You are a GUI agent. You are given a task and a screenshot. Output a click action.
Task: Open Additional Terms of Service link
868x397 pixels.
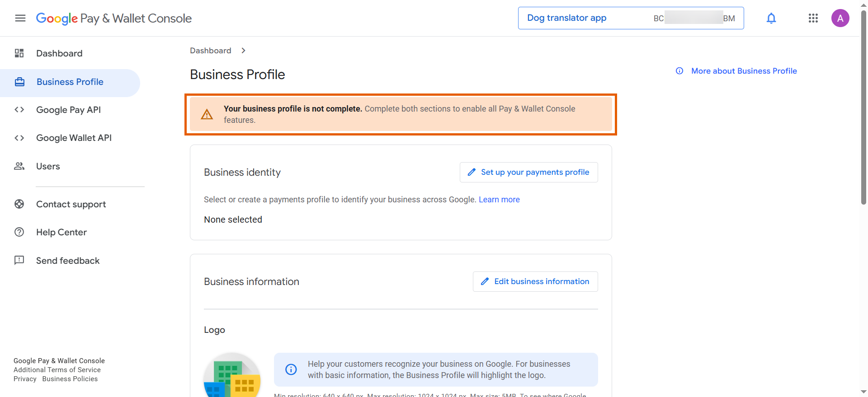pyautogui.click(x=57, y=370)
